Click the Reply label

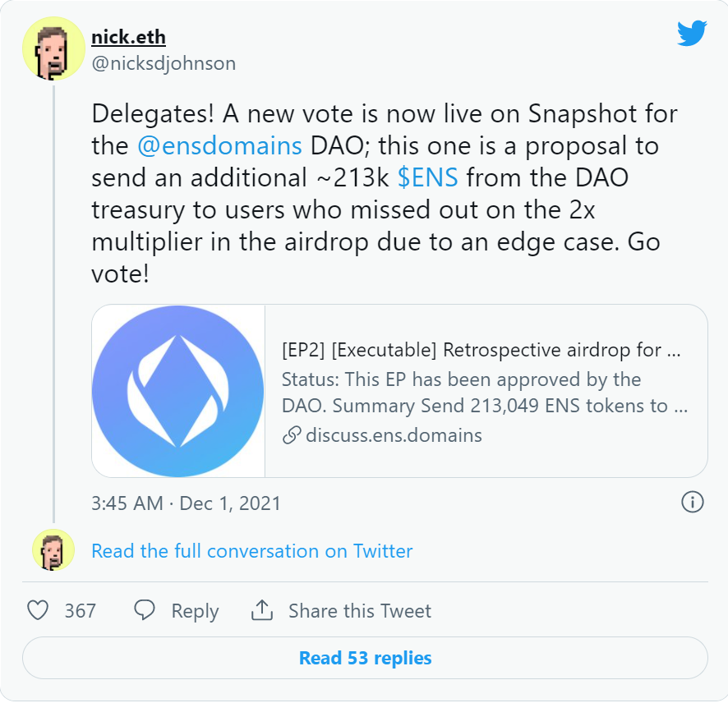[x=195, y=611]
